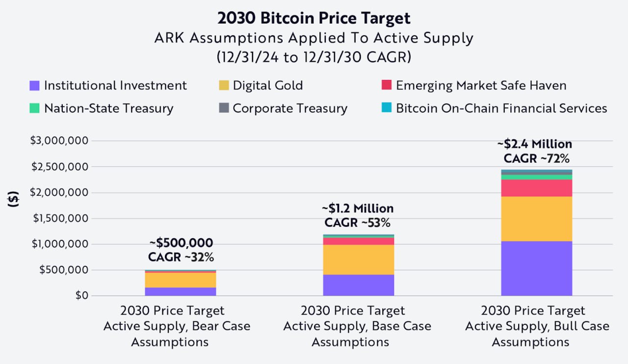Image resolution: width=628 pixels, height=364 pixels.
Task: Click the yellow segment of the bear case bar
Action: click(181, 280)
